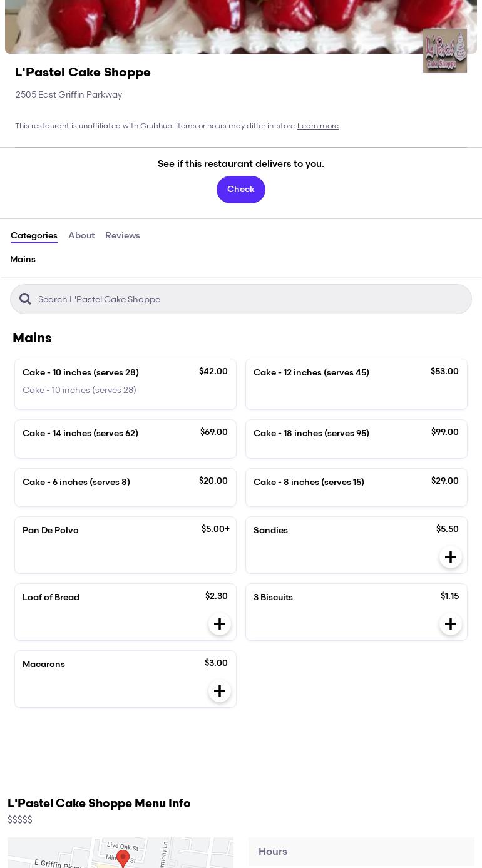The image size is (482, 868).
Task: Add Sandies to order with plus icon
Action: click(x=451, y=557)
